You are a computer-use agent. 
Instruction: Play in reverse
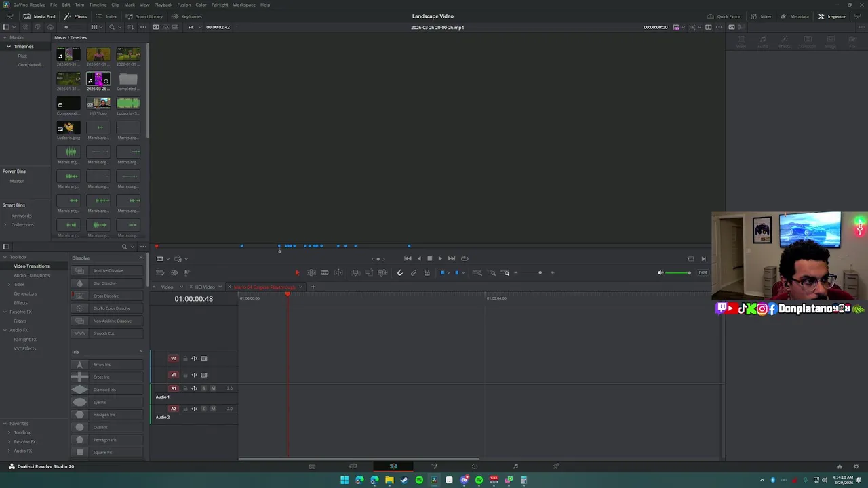(418, 258)
